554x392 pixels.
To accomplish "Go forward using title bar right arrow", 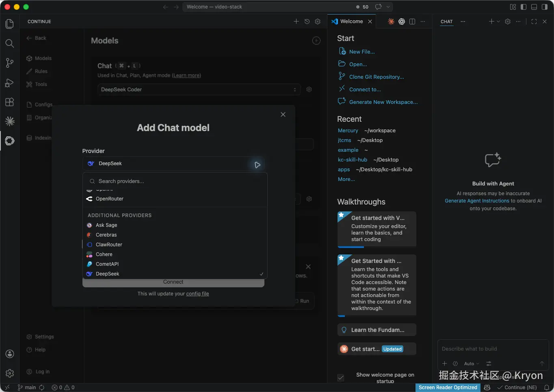I will click(176, 7).
